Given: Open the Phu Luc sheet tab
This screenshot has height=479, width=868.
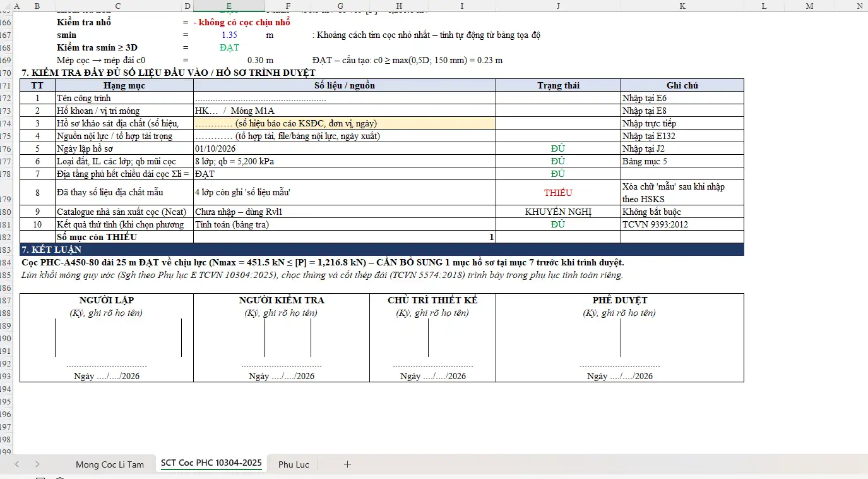Looking at the screenshot, I should 294,464.
